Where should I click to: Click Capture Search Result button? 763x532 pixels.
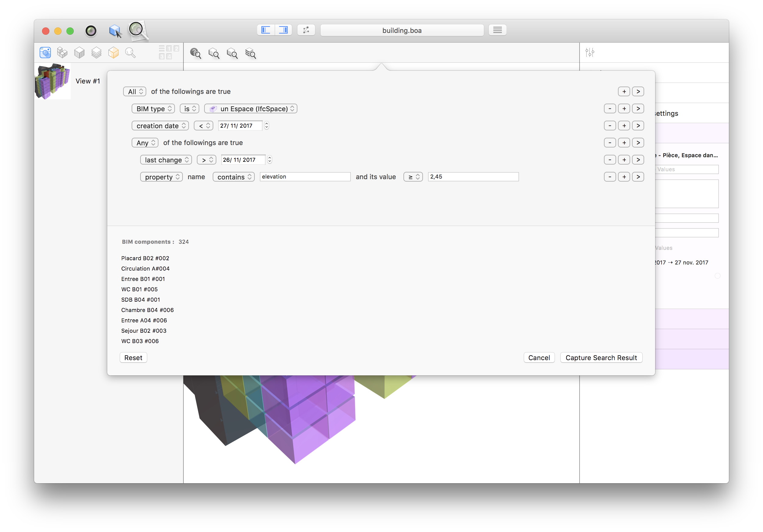(x=601, y=358)
